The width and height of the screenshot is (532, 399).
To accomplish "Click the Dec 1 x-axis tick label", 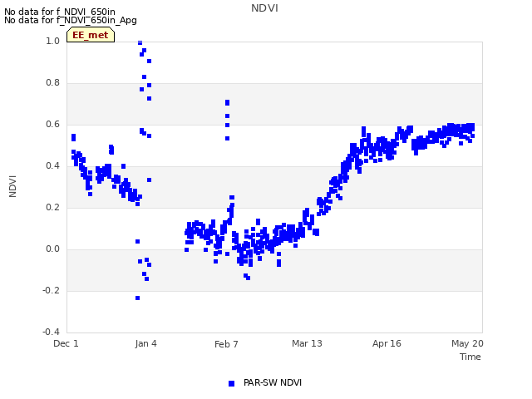I will click(x=66, y=343).
